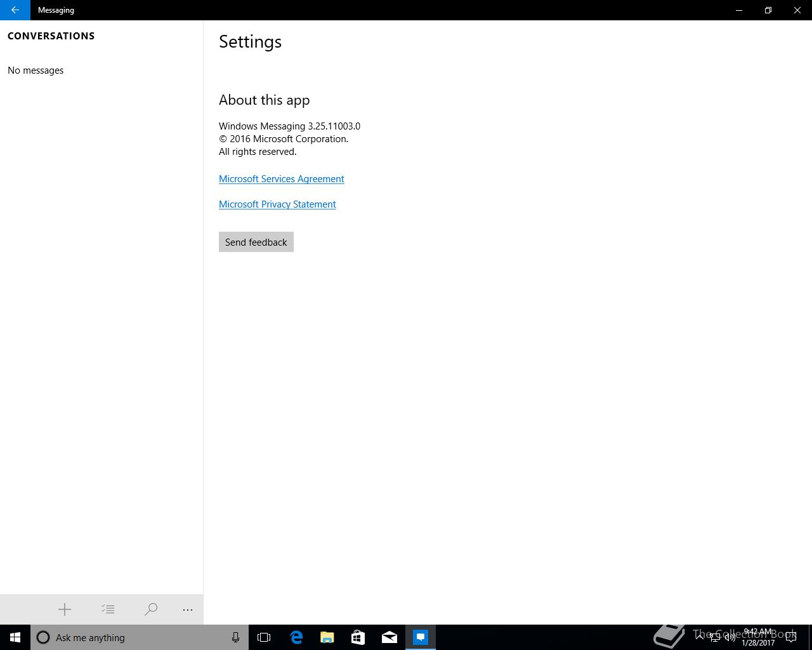Screen dimensions: 812x650
Task: Activate Cortana microphone icon
Action: pyautogui.click(x=235, y=637)
